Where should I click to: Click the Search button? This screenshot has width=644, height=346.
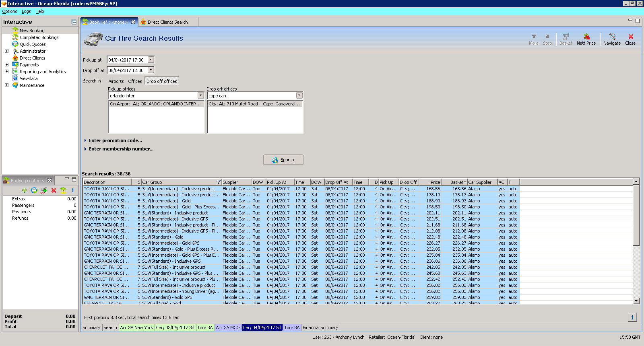pos(283,160)
